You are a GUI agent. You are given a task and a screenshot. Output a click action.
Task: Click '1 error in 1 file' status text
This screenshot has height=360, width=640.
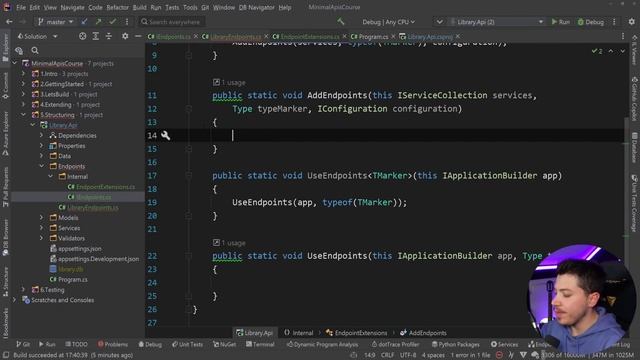click(470, 355)
